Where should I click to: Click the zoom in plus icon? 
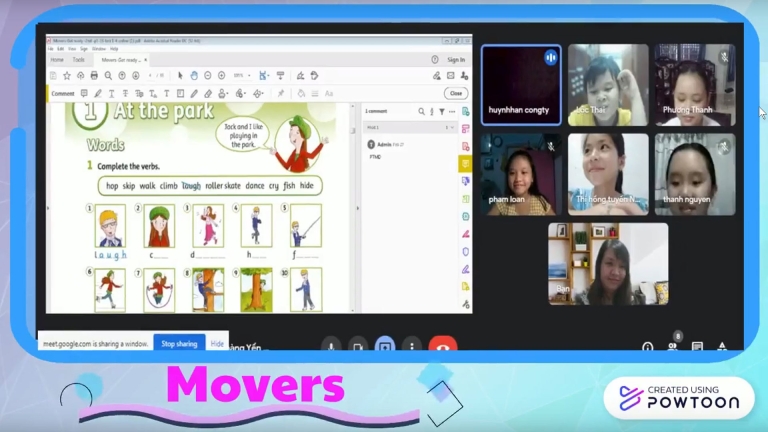(x=222, y=75)
